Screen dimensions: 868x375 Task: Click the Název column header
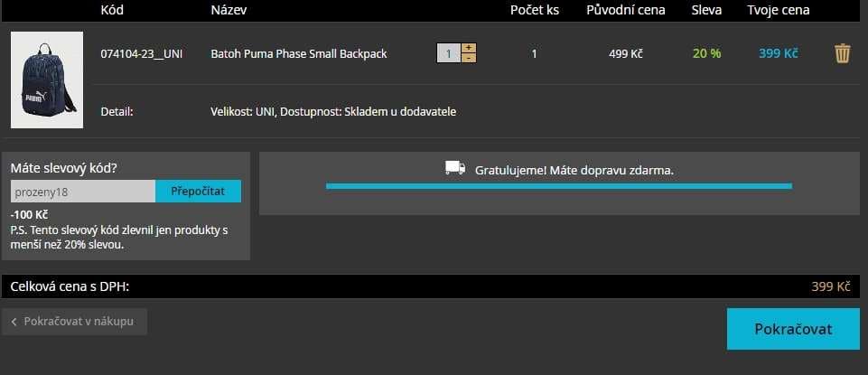229,10
